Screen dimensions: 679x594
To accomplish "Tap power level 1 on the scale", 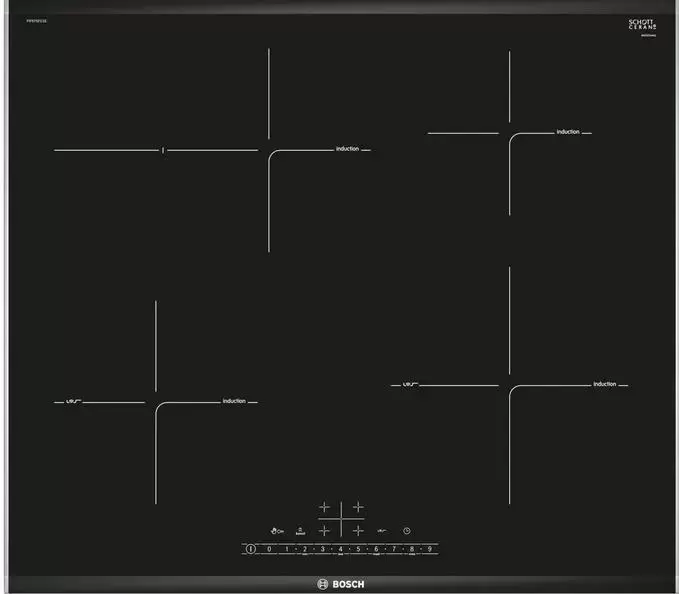I will (287, 549).
